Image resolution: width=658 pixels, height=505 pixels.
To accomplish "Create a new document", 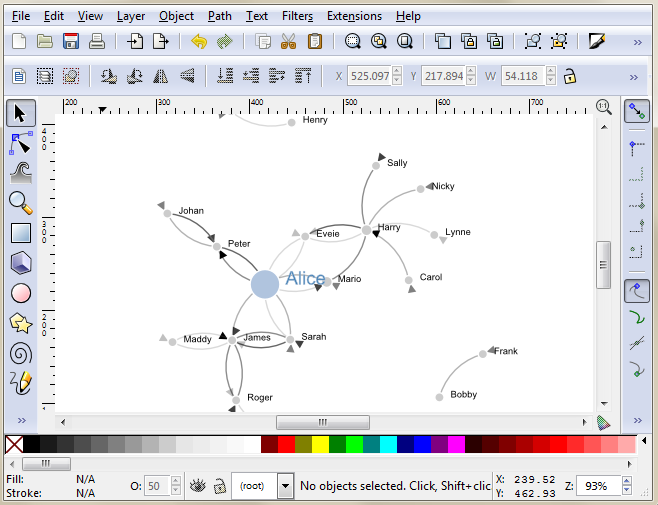I will (19, 42).
